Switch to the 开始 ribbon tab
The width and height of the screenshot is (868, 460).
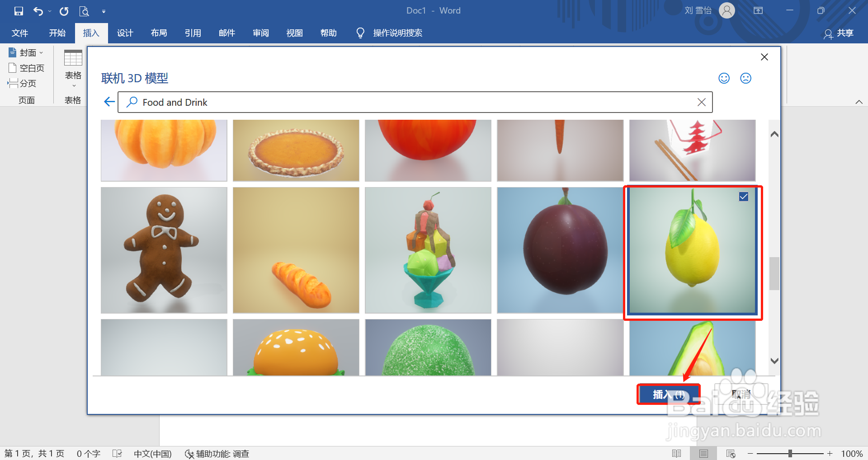coord(57,33)
